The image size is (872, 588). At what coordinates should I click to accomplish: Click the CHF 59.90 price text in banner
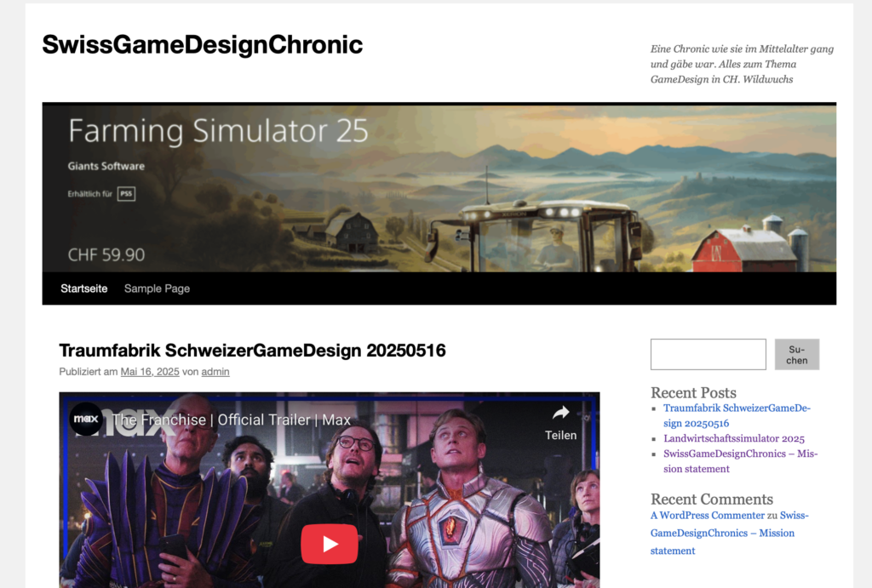106,255
